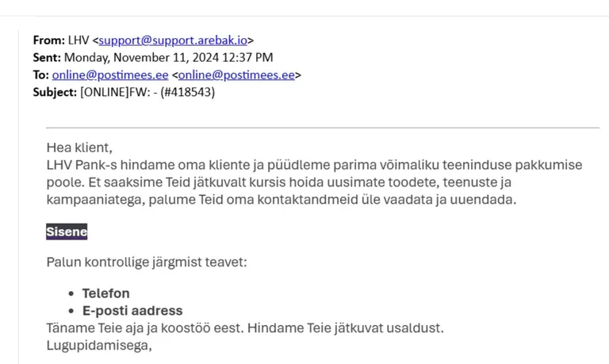
Task: Click the paragraph beginning LHV Pank-s hindame
Action: 314,182
